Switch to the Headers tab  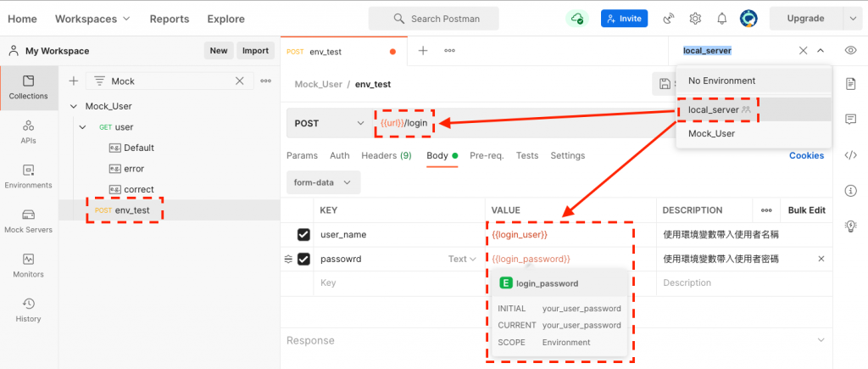click(387, 156)
